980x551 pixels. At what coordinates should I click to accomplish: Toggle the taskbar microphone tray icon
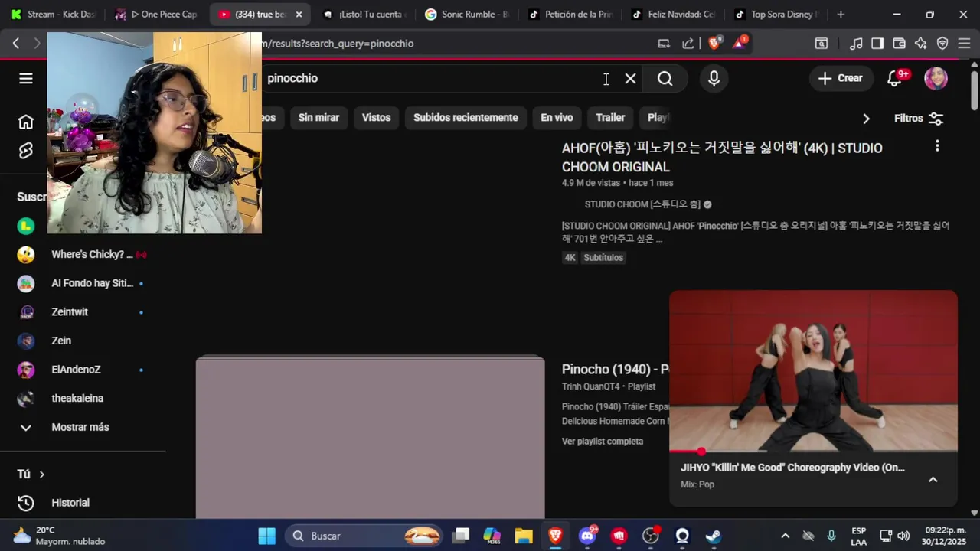[x=831, y=536]
